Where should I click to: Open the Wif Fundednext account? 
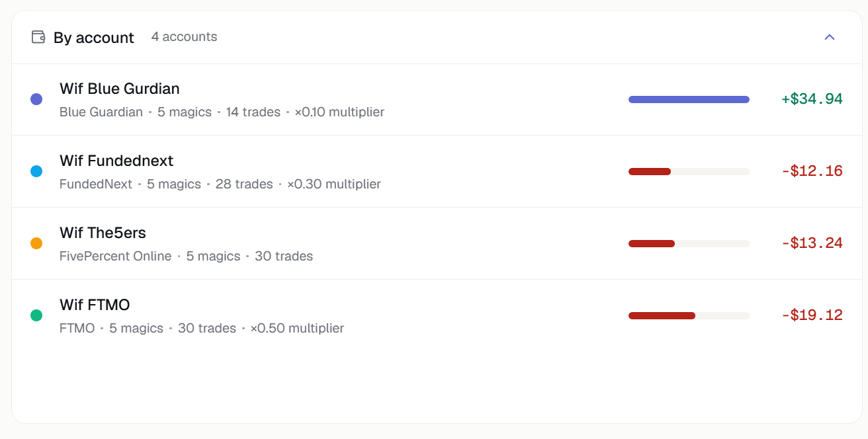click(x=437, y=171)
